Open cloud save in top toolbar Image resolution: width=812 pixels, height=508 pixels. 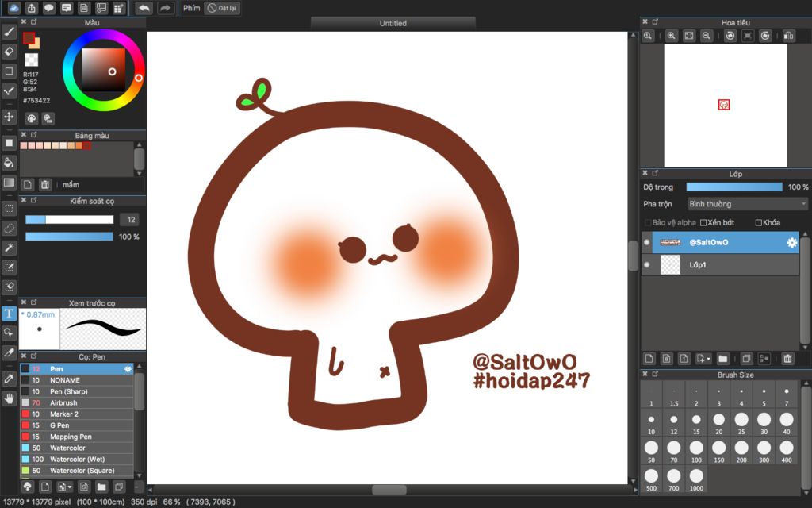coord(14,8)
